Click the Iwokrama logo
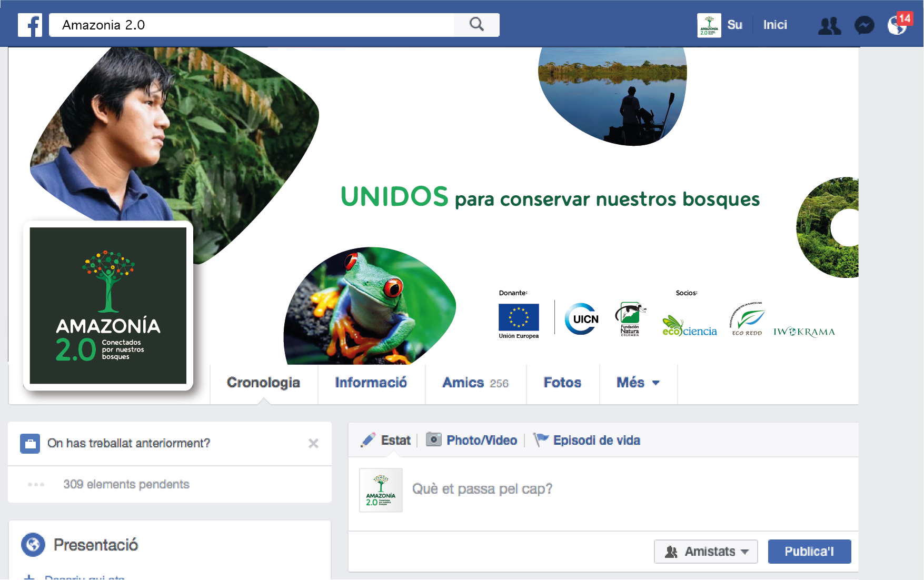The height and width of the screenshot is (580, 924). (x=804, y=332)
